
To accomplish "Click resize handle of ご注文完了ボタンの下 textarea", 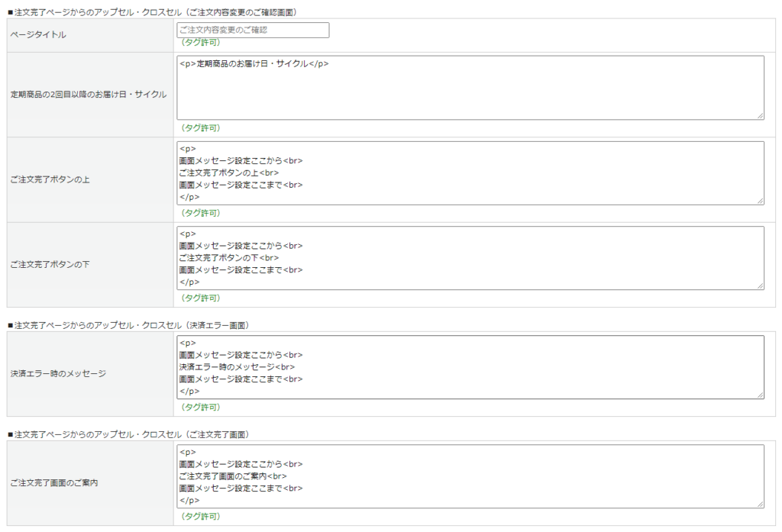I will (x=760, y=285).
